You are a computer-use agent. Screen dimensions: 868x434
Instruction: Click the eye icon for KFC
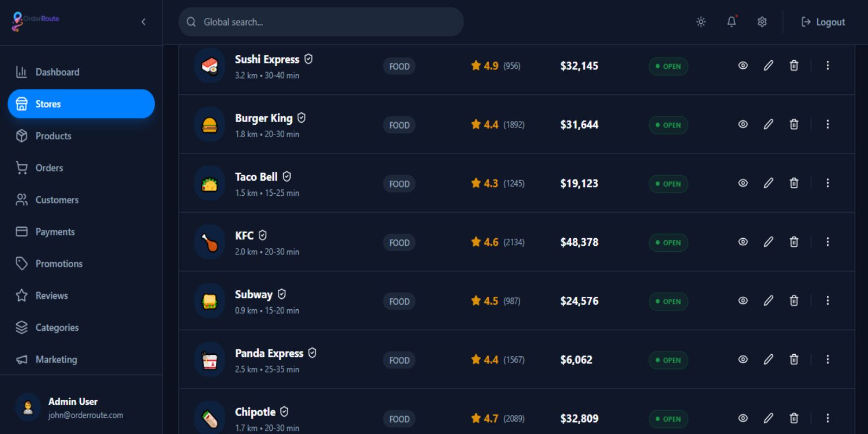coord(743,242)
